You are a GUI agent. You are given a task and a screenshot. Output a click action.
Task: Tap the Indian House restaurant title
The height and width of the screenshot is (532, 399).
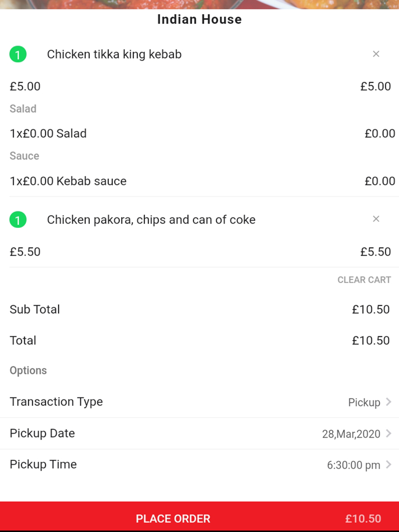coord(199,19)
